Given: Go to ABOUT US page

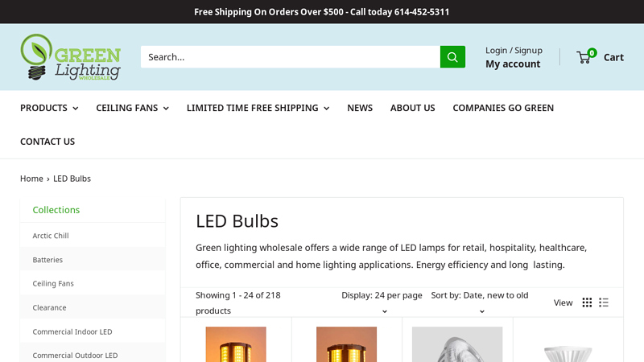Looking at the screenshot, I should pyautogui.click(x=412, y=108).
